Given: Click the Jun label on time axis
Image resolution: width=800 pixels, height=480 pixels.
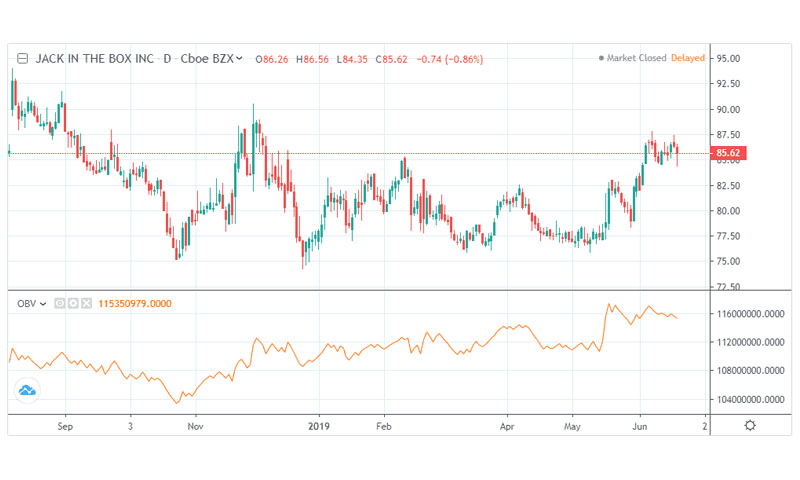Looking at the screenshot, I should click(x=640, y=426).
